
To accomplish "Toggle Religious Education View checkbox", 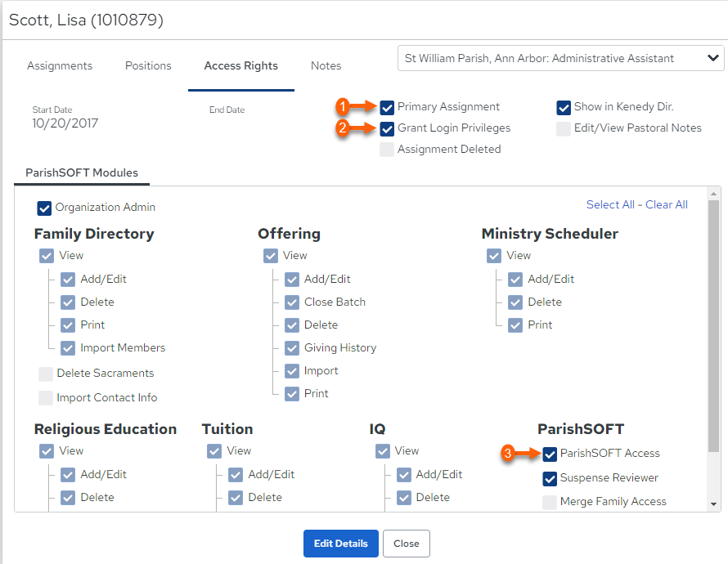I will pyautogui.click(x=47, y=451).
